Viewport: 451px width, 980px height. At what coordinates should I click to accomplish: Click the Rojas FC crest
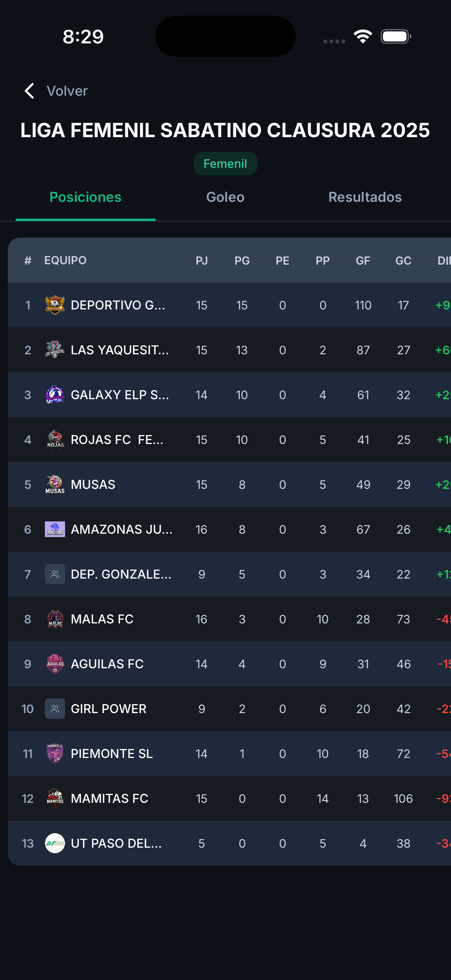[x=55, y=440]
